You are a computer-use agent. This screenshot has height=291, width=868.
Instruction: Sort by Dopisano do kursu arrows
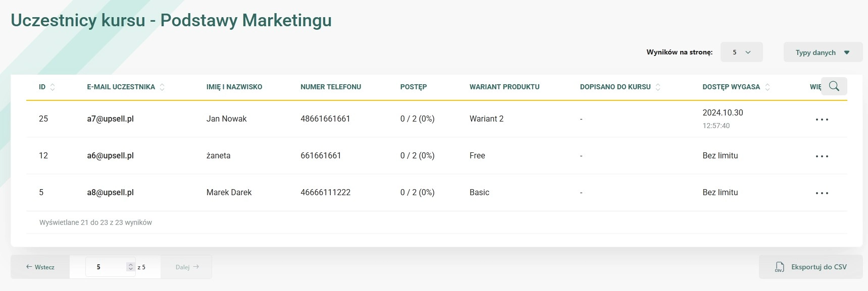point(658,87)
